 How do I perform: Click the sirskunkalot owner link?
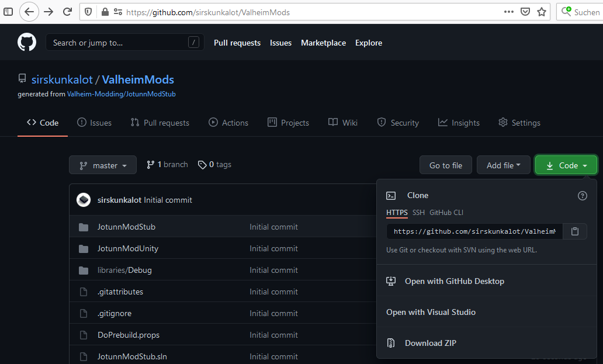pyautogui.click(x=62, y=79)
